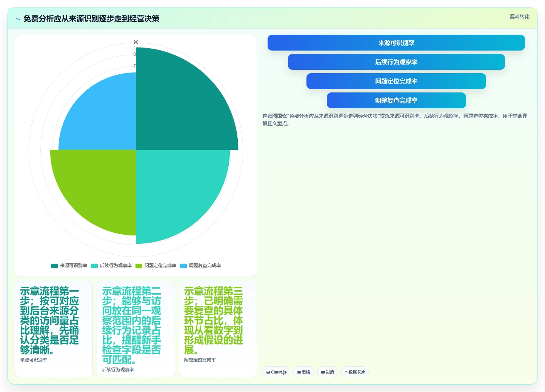The height and width of the screenshot is (392, 545).
Task: Select the 来源可识别率 funnel bar
Action: click(396, 43)
